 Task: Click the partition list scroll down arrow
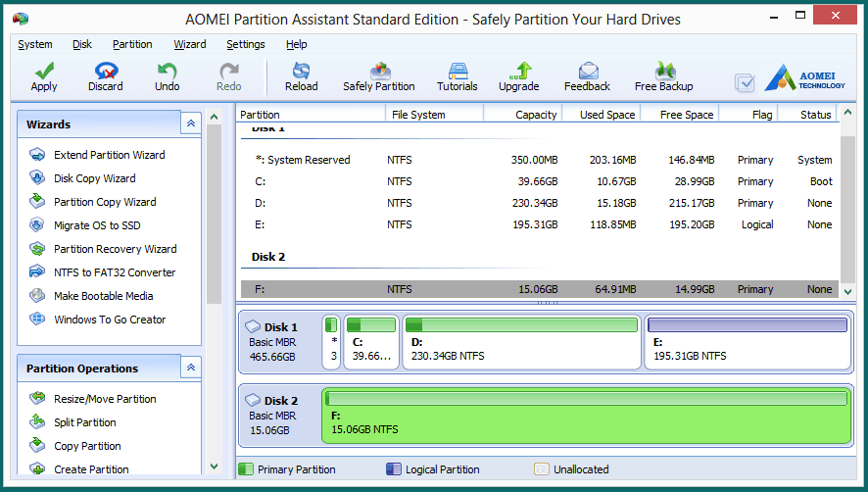(847, 291)
